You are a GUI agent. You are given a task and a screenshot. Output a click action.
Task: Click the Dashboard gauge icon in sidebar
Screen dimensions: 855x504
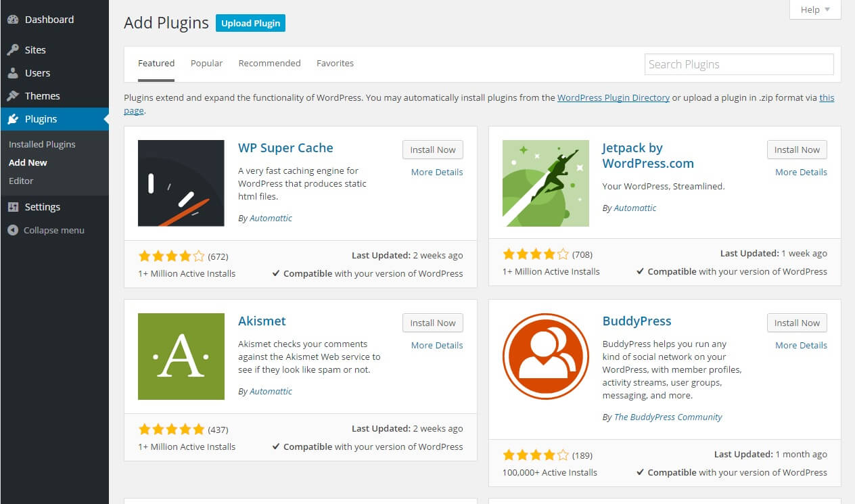(x=13, y=20)
